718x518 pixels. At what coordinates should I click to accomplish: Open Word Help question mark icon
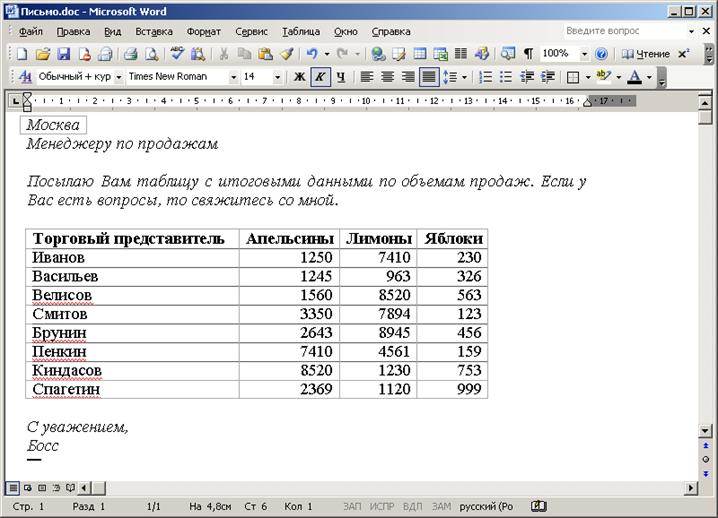click(601, 54)
